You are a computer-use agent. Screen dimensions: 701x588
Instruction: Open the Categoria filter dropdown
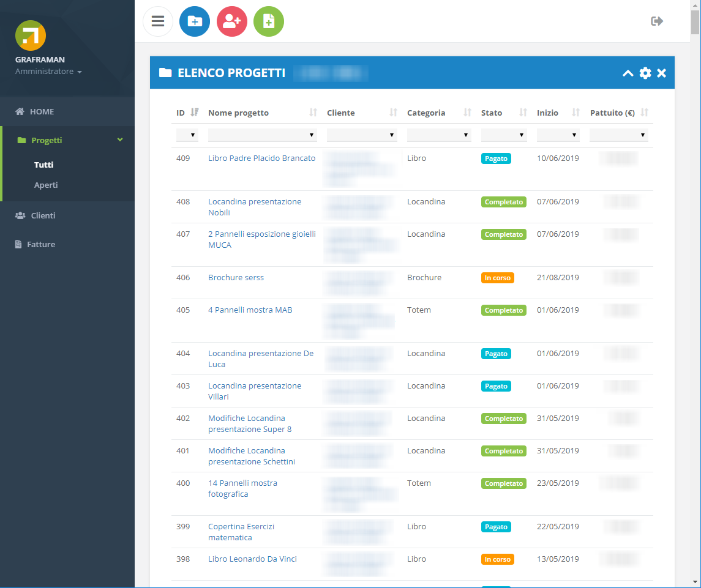click(439, 135)
